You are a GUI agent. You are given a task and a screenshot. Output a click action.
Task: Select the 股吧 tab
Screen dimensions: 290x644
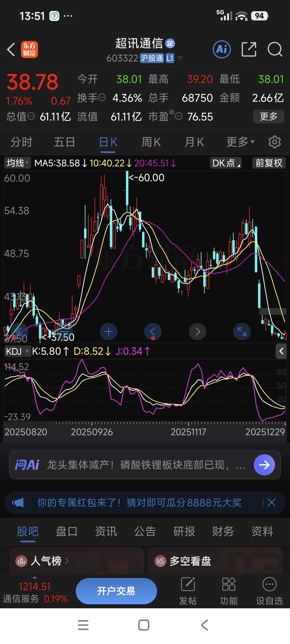28,531
